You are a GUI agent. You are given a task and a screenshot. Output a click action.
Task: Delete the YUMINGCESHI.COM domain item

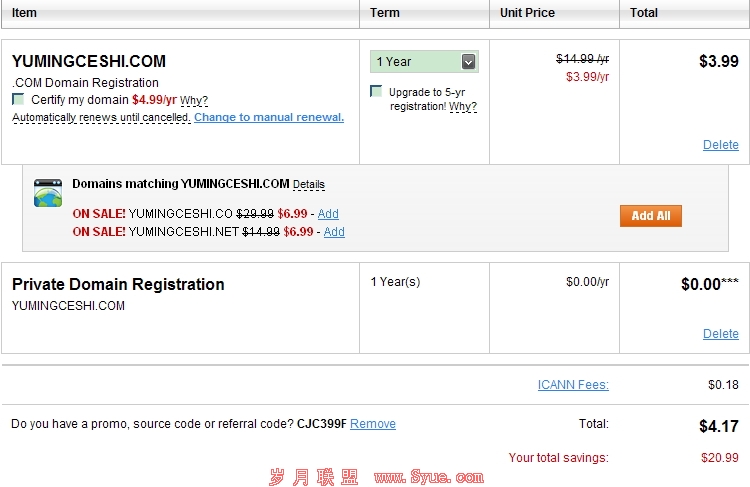pyautogui.click(x=720, y=144)
